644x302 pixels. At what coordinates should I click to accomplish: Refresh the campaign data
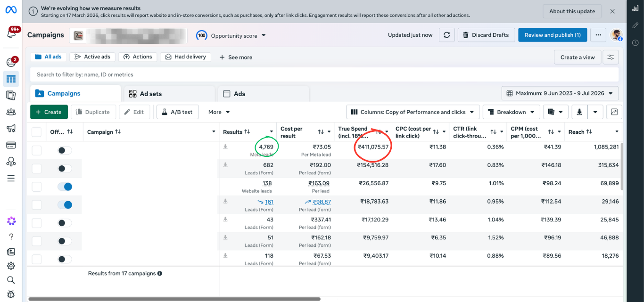[447, 35]
